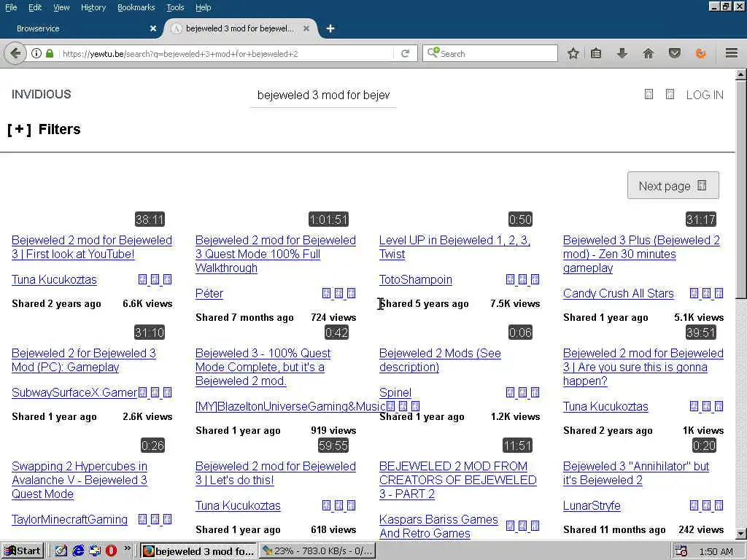The width and height of the screenshot is (747, 560).
Task: Click the browser Search box
Action: [x=490, y=53]
